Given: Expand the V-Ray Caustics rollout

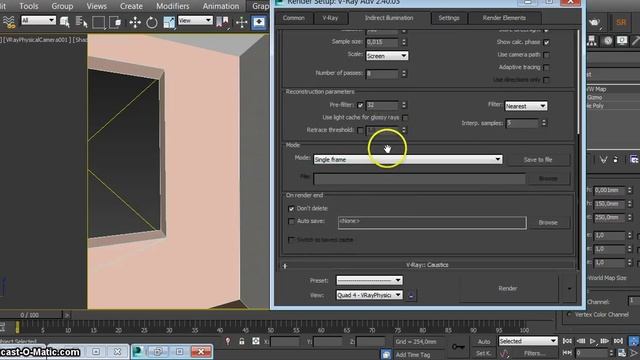Looking at the screenshot, I should click(427, 265).
